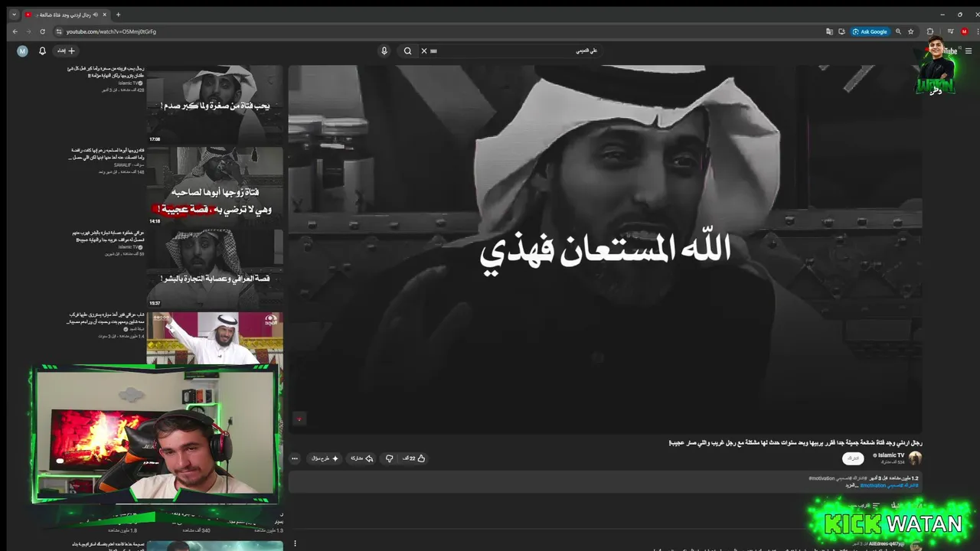Open thumbnail of 17:08 suggested video
Viewport: 980px width, 551px height.
(215, 105)
